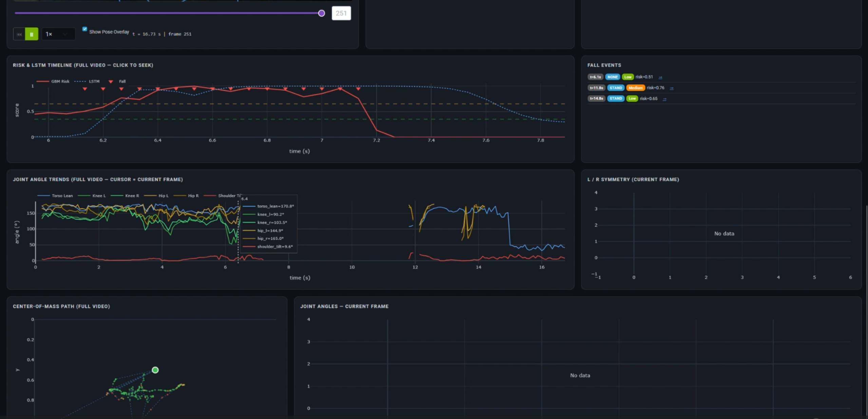Screen dimensions: 868x419
Task: Click the t=14.8s timestamp chip
Action: click(596, 99)
